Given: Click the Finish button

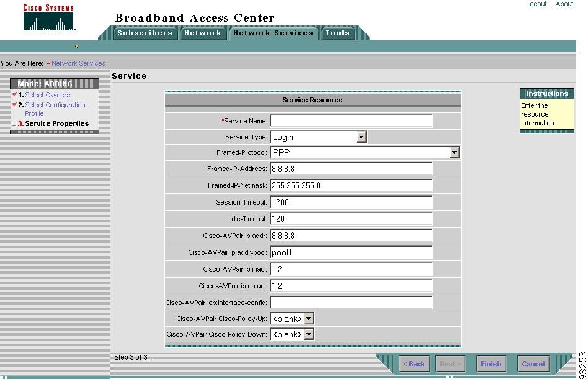Looking at the screenshot, I should [491, 364].
